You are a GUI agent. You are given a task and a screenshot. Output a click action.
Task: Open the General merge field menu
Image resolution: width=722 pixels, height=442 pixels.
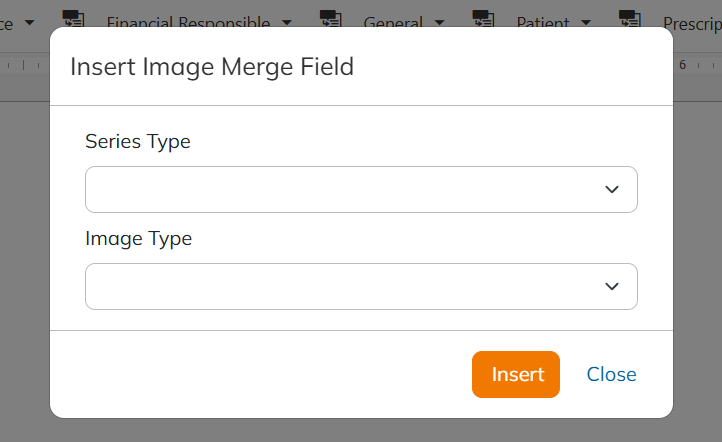393,23
